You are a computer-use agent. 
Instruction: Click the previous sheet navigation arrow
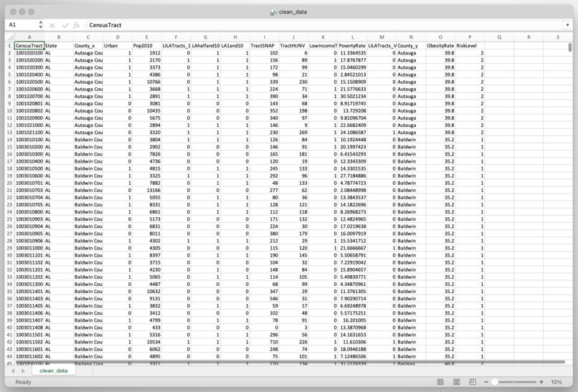pos(13,371)
